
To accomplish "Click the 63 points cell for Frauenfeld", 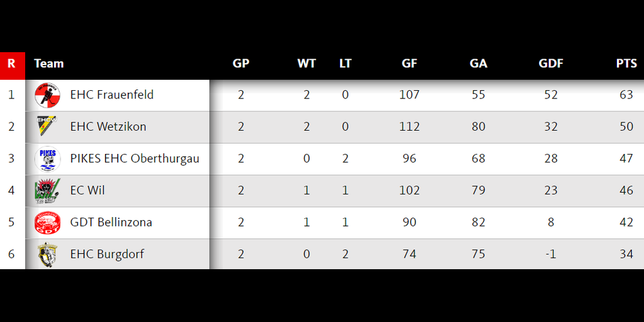I will pyautogui.click(x=627, y=95).
